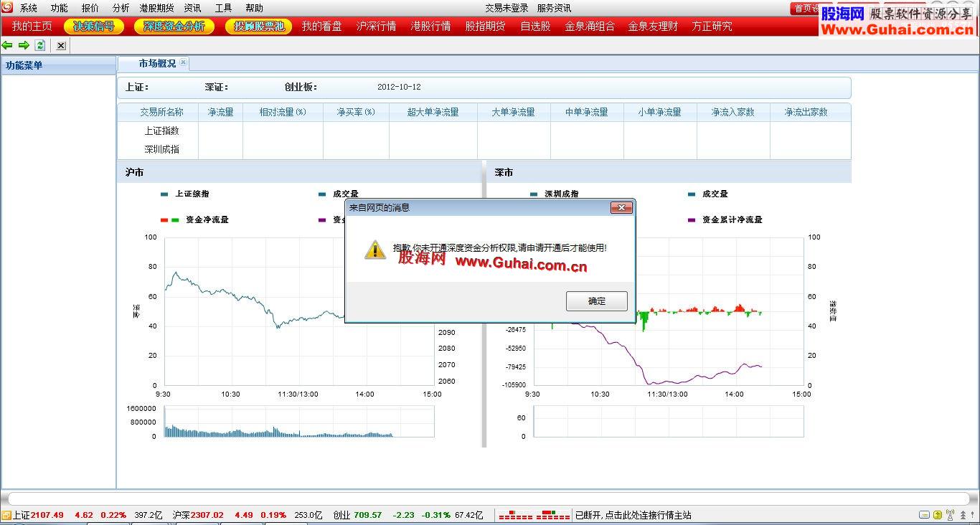
Task: Click the 深度资金分析 yellow button
Action: click(x=174, y=26)
